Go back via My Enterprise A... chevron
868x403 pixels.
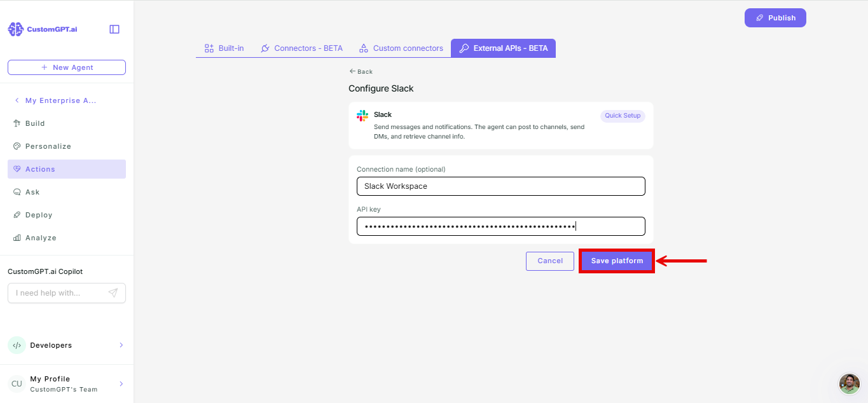click(17, 100)
